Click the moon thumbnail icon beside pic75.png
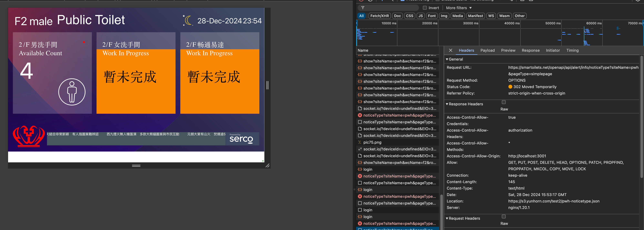The width and height of the screenshot is (644, 230). click(360, 142)
